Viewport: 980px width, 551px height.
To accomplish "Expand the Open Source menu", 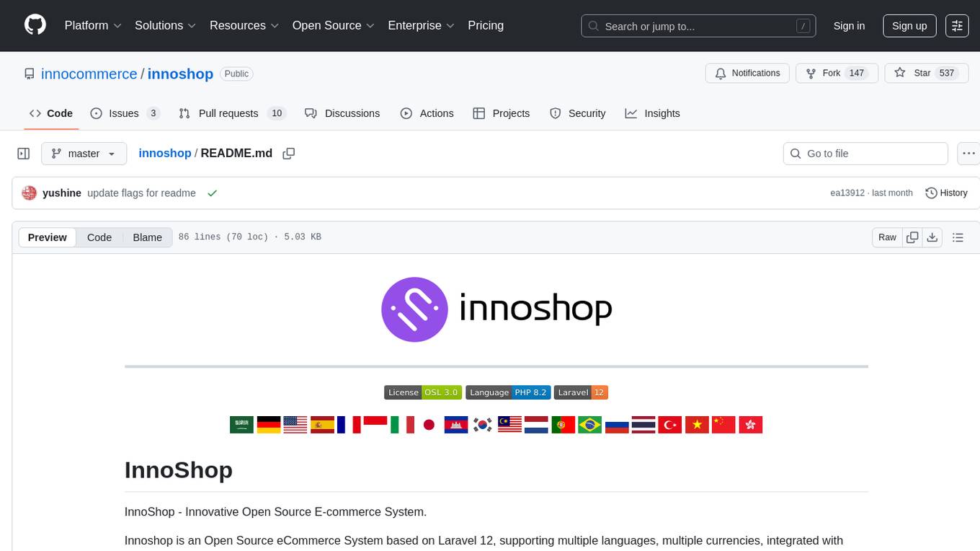I will coord(333,25).
